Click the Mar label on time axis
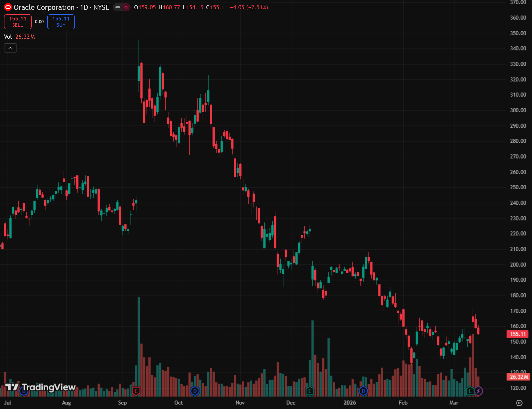The height and width of the screenshot is (409, 532). coord(454,403)
